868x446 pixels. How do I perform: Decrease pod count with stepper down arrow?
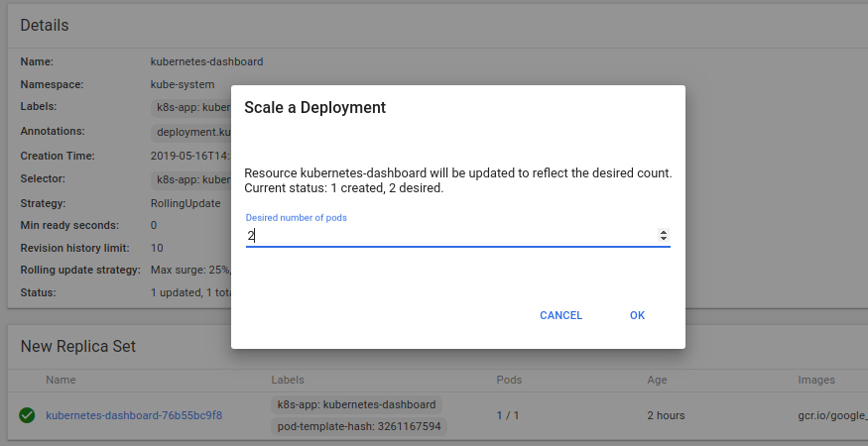coord(664,239)
